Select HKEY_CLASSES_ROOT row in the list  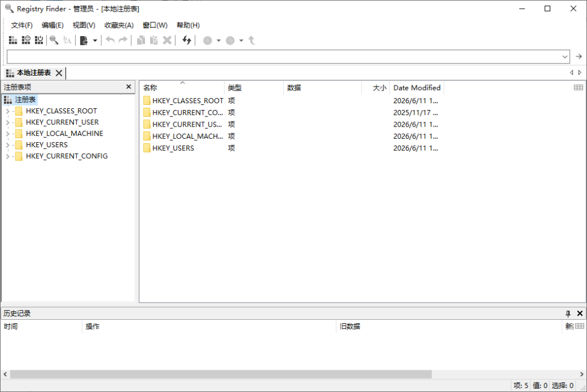[x=291, y=100]
